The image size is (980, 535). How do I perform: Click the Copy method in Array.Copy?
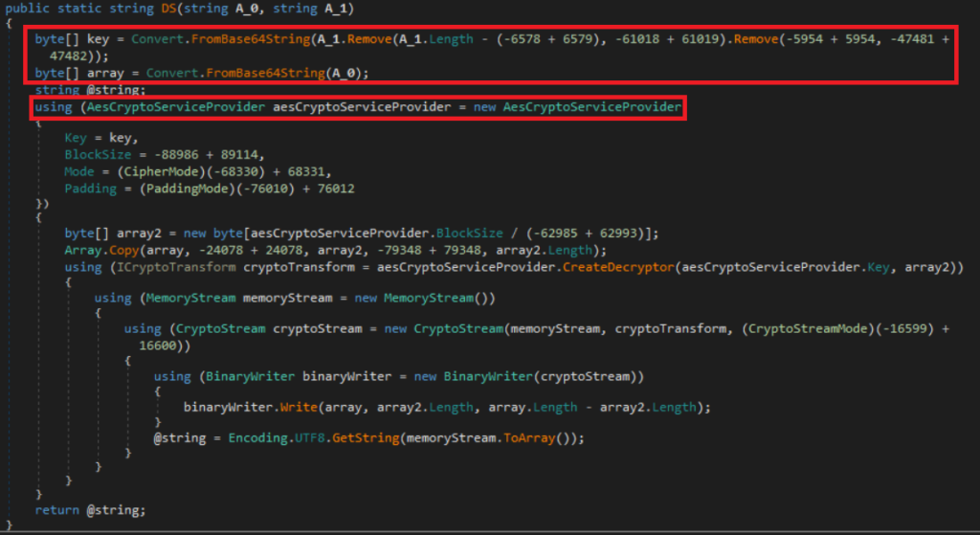click(121, 251)
